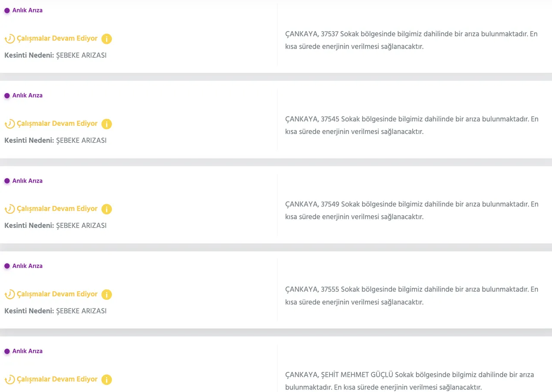The height and width of the screenshot is (392, 552).
Task: Click the yellow info icon for 37549 Sokak
Action: point(107,209)
